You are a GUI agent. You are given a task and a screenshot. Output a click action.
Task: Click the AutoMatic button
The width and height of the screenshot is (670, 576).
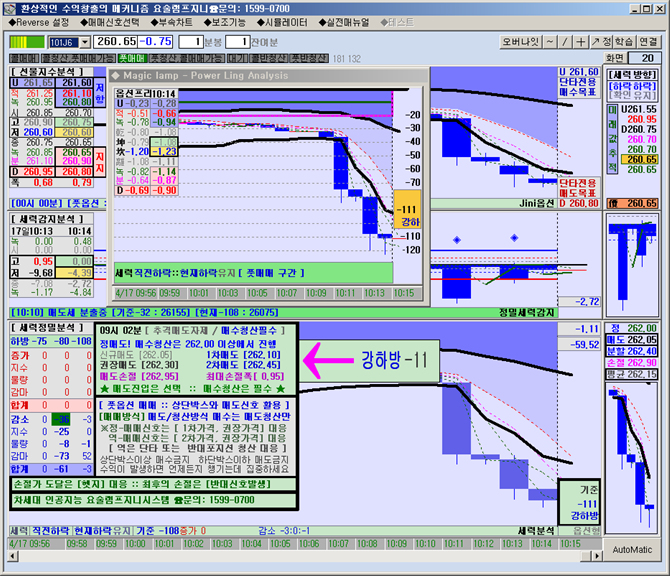[x=632, y=550]
